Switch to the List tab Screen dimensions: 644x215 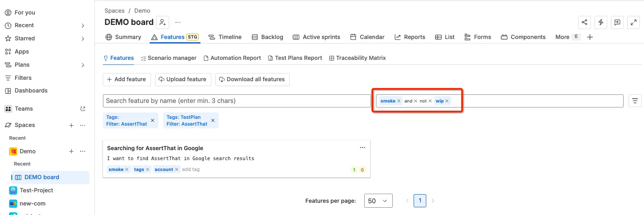pyautogui.click(x=445, y=37)
